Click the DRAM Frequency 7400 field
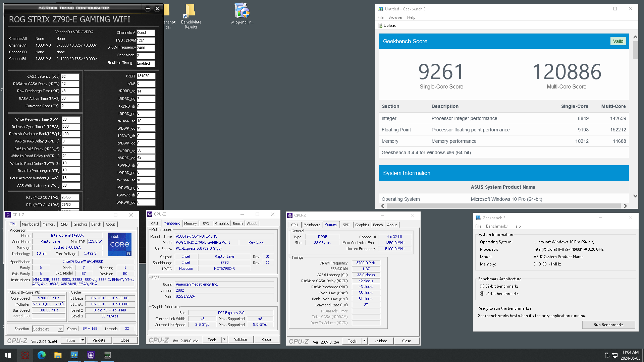 click(x=146, y=48)
